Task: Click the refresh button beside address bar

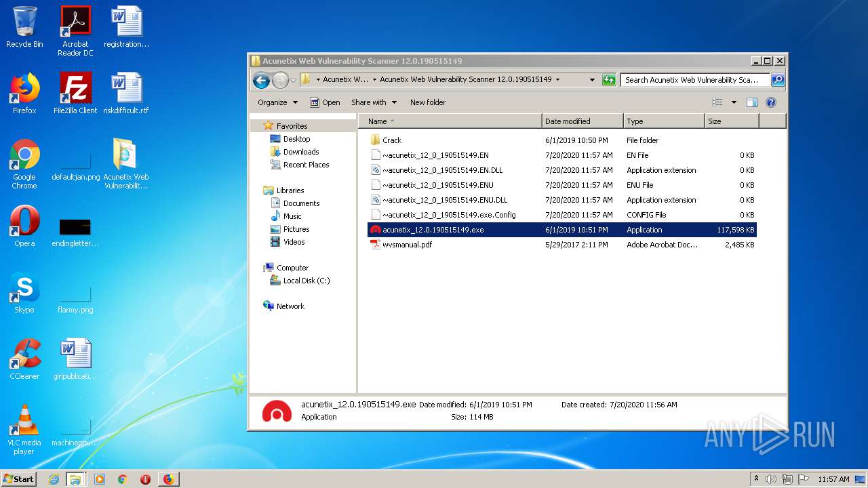Action: (x=609, y=79)
